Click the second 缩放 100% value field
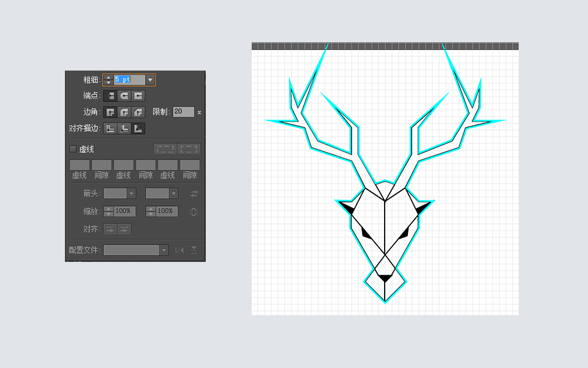 166,212
